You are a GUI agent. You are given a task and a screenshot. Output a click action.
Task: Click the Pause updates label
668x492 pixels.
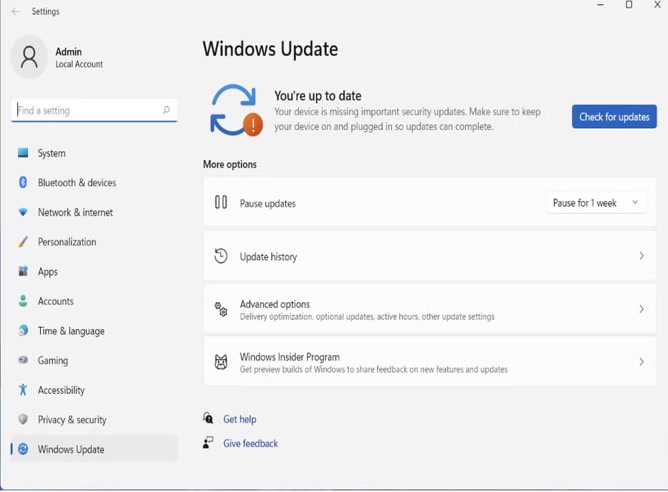tap(268, 203)
